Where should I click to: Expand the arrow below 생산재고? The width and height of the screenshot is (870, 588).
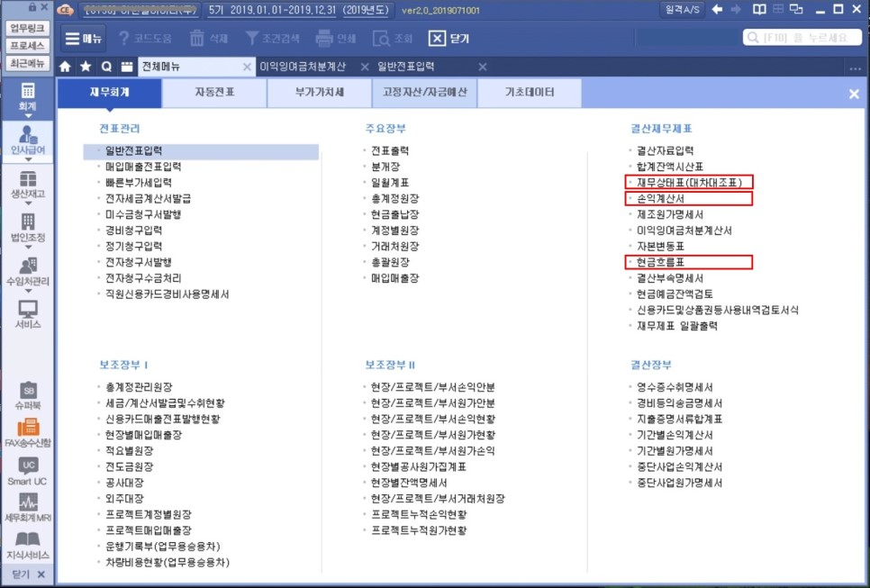(28, 204)
